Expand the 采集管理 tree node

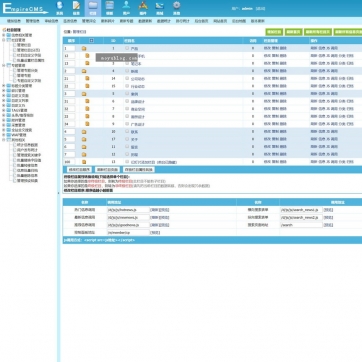coord(4,125)
